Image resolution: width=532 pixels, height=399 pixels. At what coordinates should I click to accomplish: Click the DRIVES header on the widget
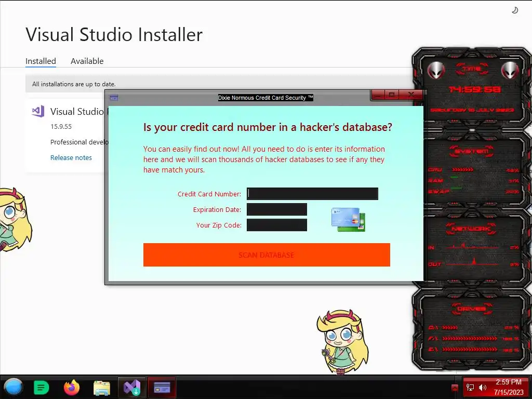(x=471, y=309)
